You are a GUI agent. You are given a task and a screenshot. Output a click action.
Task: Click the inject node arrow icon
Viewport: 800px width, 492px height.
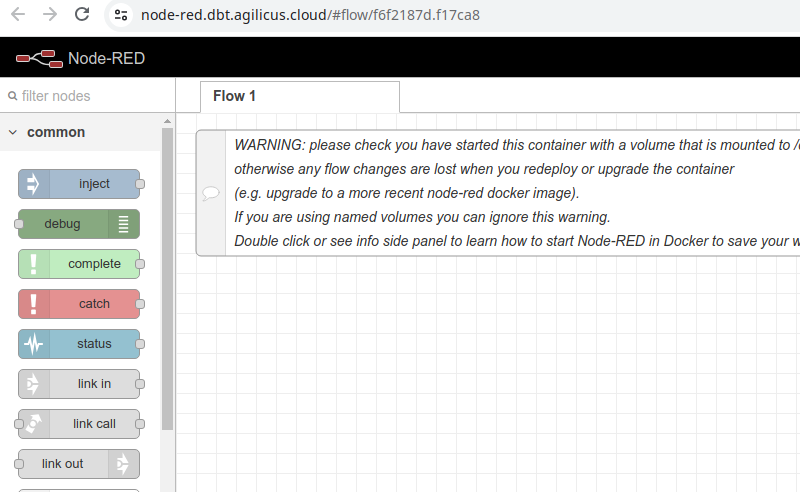pyautogui.click(x=34, y=184)
